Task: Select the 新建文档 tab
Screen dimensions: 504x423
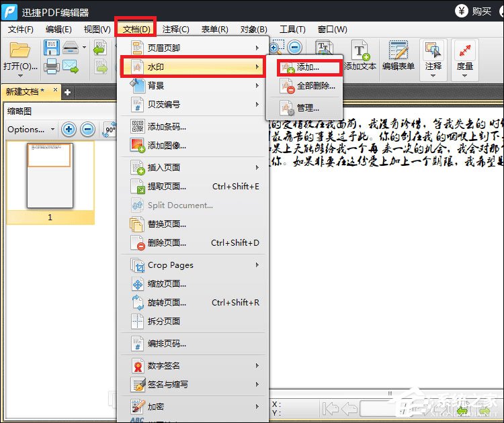Action: point(25,91)
